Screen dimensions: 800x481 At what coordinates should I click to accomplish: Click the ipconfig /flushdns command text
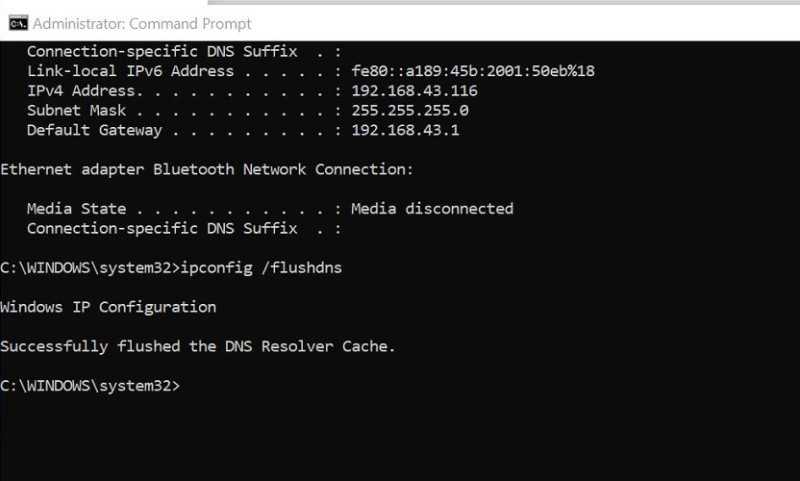(x=261, y=268)
